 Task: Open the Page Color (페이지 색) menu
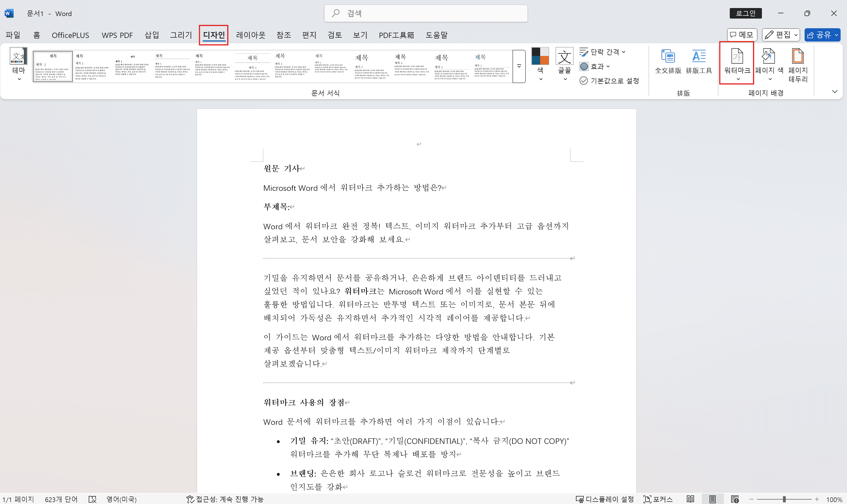(769, 65)
